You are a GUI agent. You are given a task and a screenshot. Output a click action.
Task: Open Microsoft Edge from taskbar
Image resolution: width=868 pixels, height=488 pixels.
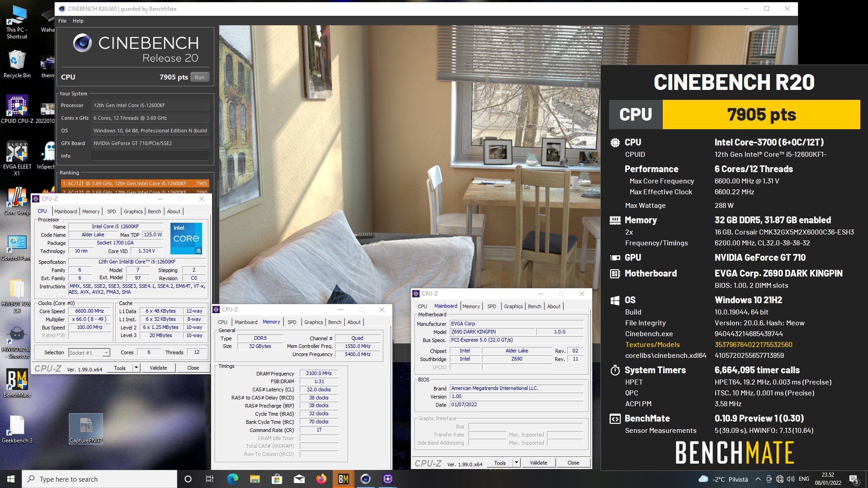click(x=232, y=479)
